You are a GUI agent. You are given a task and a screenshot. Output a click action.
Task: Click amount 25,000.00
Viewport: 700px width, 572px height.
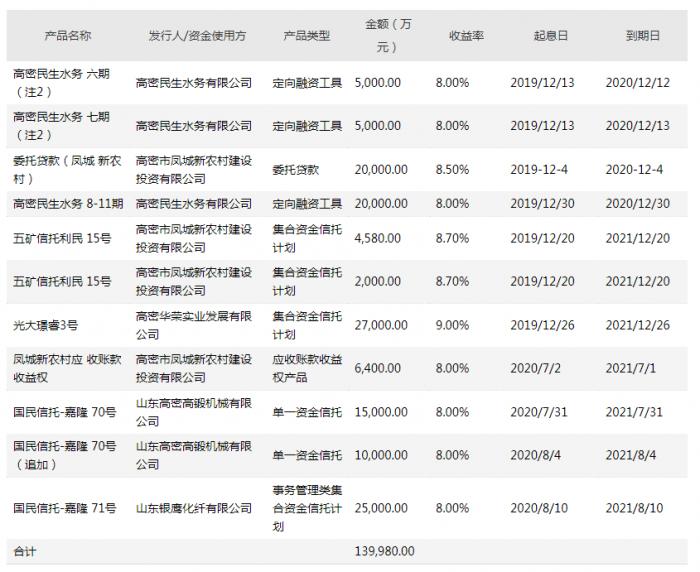[381, 508]
